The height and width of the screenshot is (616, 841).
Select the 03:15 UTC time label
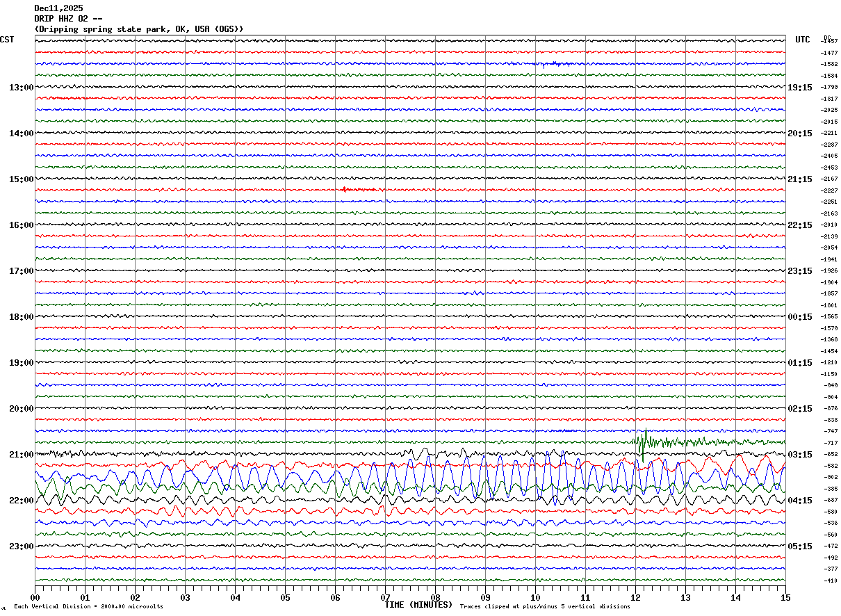pyautogui.click(x=799, y=455)
